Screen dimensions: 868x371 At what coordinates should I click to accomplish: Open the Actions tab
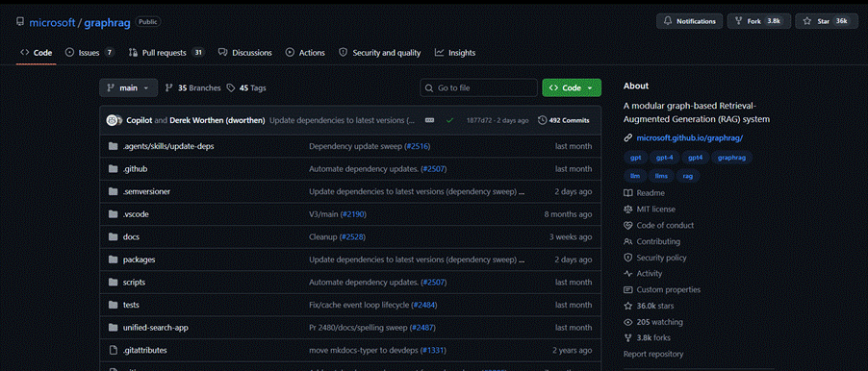coord(305,53)
